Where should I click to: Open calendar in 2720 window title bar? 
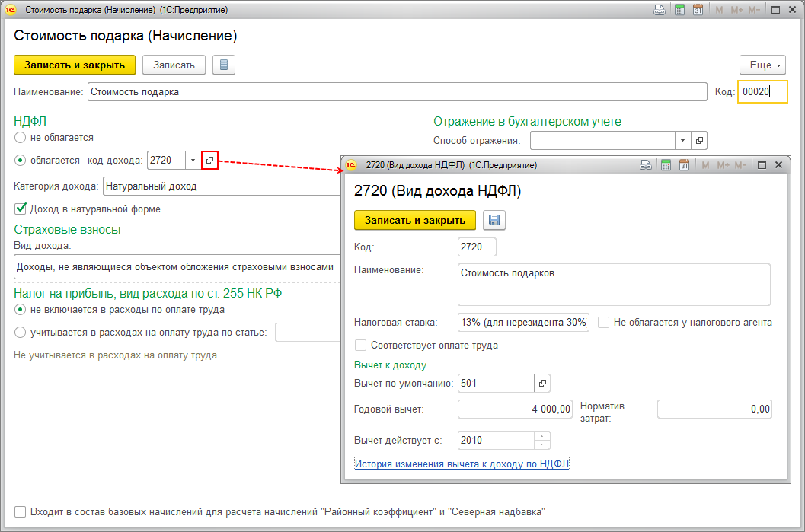[684, 165]
